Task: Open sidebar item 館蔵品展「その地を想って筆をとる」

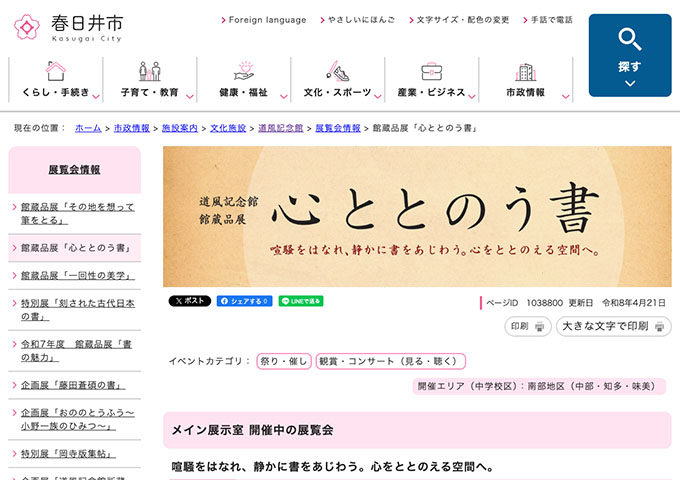Action: (x=78, y=213)
